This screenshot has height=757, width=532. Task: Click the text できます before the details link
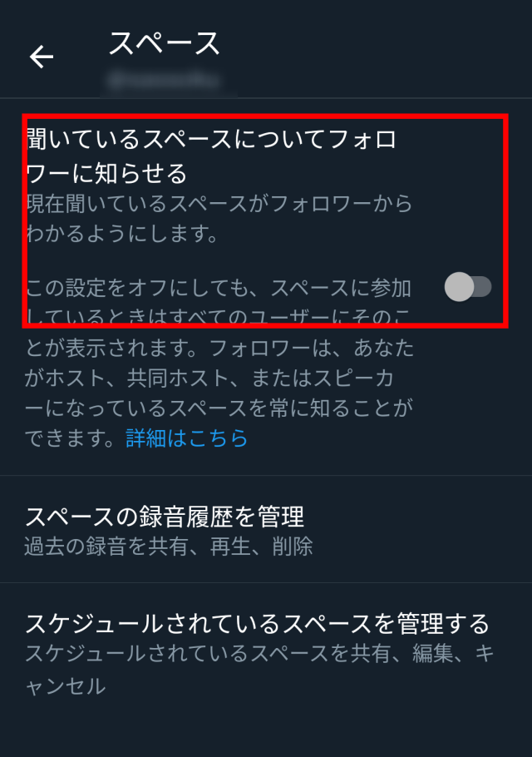pos(69,438)
